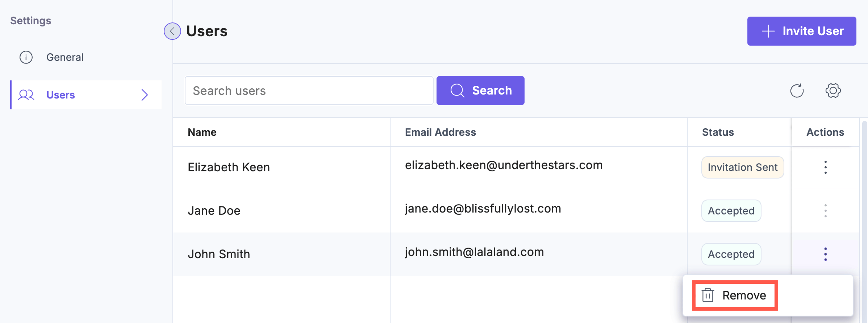Click the Invitation Sent status badge
The height and width of the screenshot is (323, 868).
(x=743, y=167)
